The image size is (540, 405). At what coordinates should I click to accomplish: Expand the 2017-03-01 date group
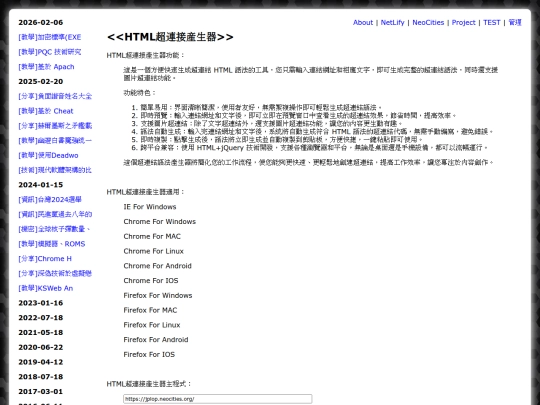click(x=41, y=392)
